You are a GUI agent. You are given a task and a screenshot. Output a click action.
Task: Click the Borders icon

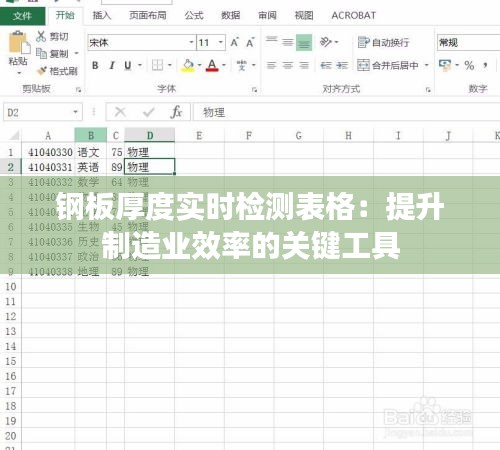157,65
